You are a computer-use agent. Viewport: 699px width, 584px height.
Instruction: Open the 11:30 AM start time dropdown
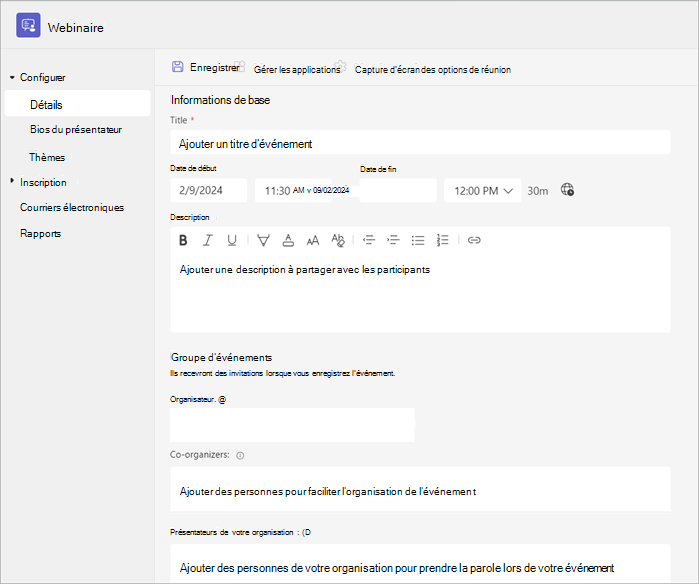(293, 191)
